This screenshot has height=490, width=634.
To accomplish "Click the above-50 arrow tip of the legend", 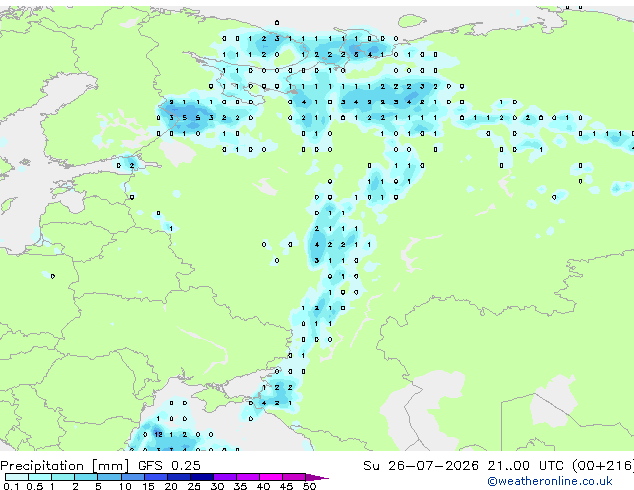I will [317, 477].
